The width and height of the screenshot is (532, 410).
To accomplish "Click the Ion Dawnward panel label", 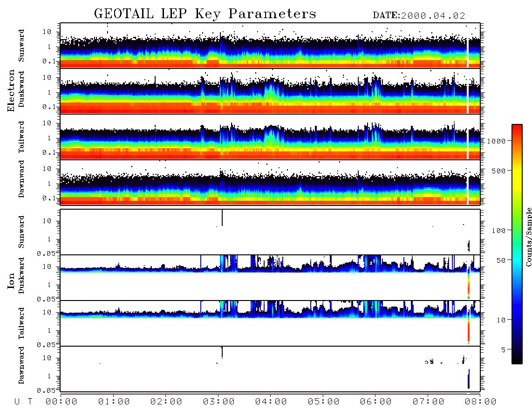I will [x=21, y=365].
